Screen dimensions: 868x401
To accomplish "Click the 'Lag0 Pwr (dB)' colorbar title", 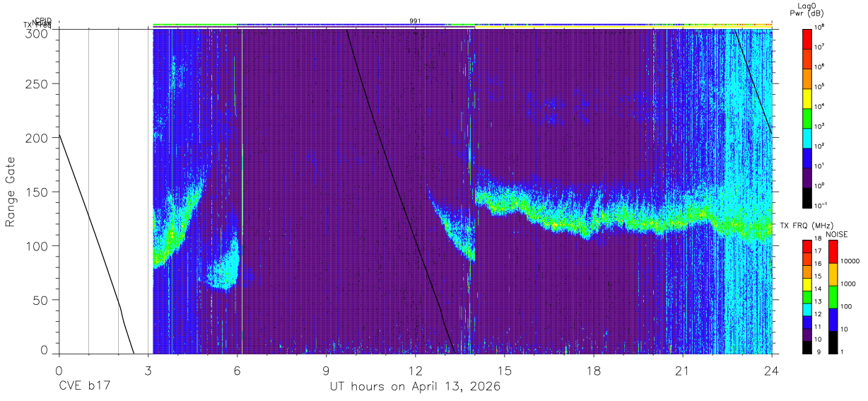I will pos(807,8).
